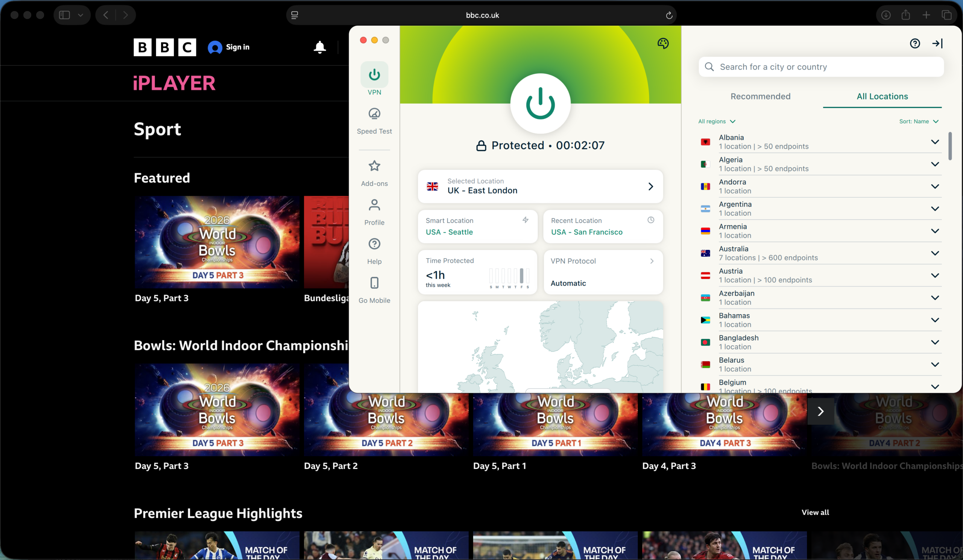Screen dimensions: 963x560
Task: Click the Day 5, Part 2 title
Action: click(331, 466)
